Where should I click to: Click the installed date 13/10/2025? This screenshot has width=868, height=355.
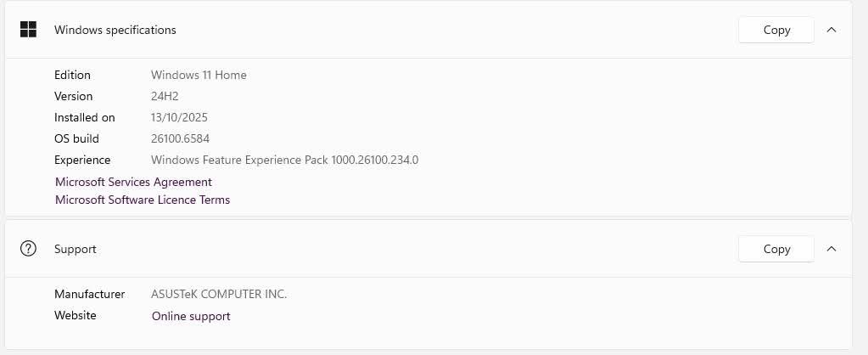pos(179,117)
